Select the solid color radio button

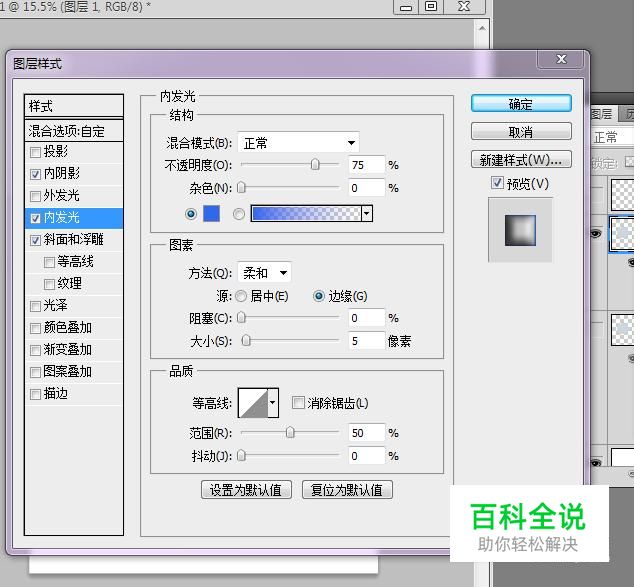[x=191, y=214]
